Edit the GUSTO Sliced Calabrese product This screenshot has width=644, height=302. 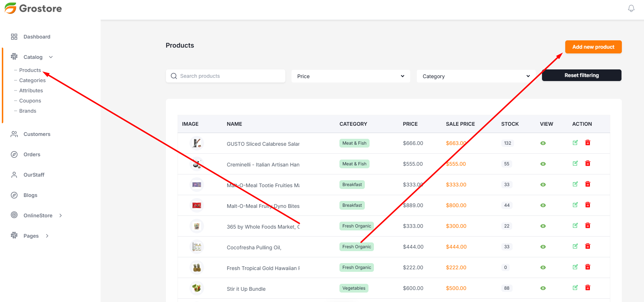coord(575,143)
